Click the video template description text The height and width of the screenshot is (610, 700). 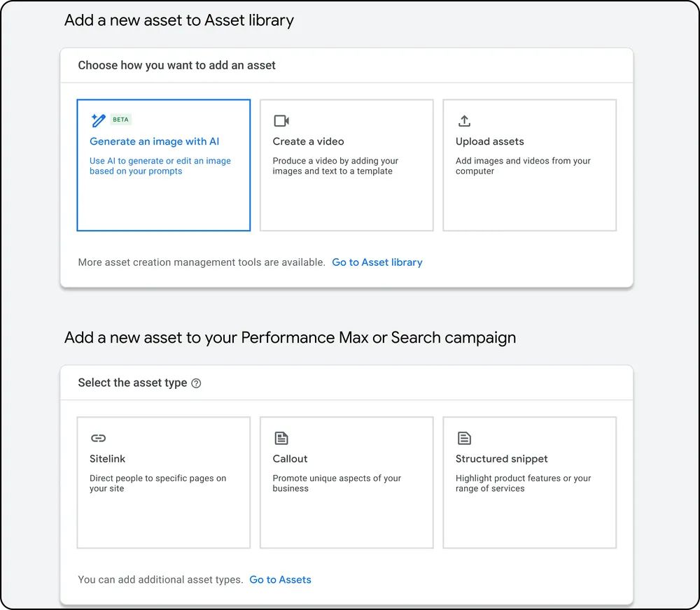(335, 166)
